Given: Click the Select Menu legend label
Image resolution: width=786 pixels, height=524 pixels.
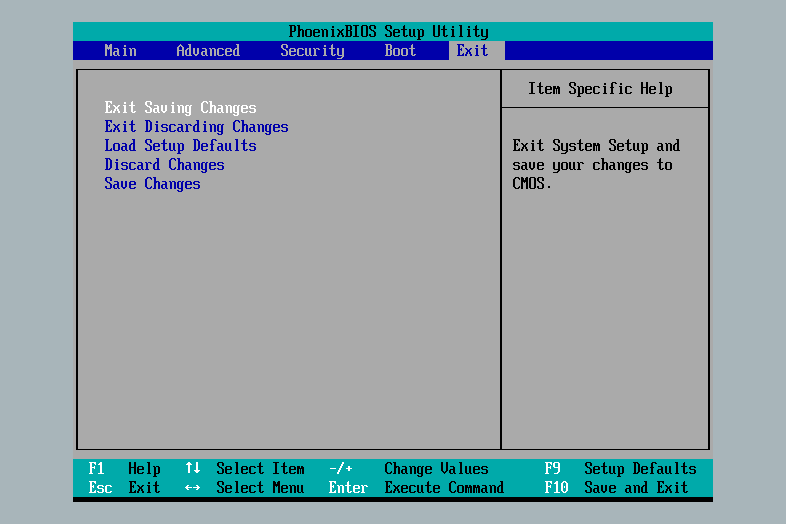Looking at the screenshot, I should pos(260,488).
